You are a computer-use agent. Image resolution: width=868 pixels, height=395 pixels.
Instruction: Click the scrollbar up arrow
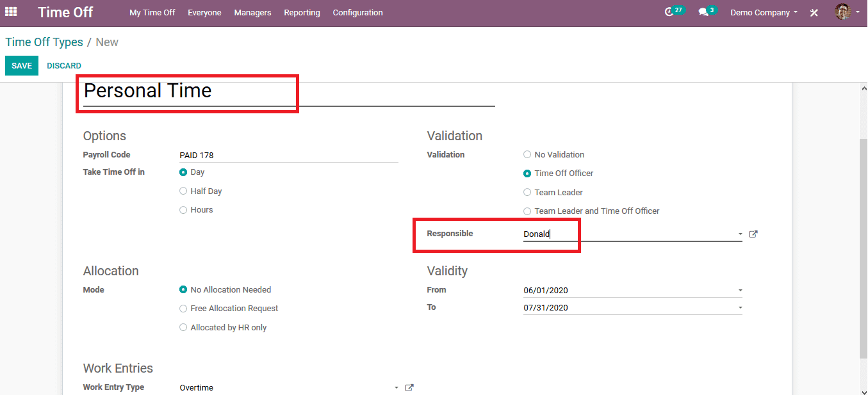(x=862, y=88)
